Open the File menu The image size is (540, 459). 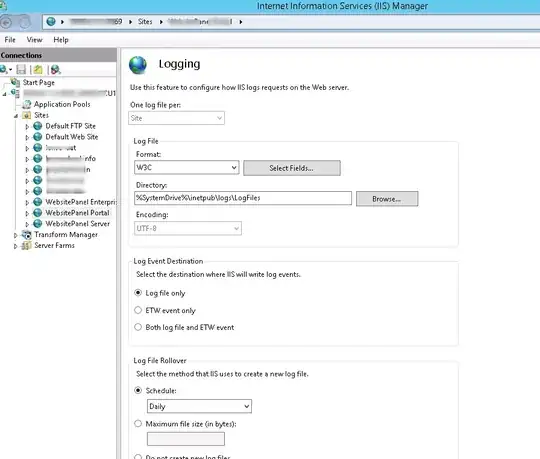10,40
